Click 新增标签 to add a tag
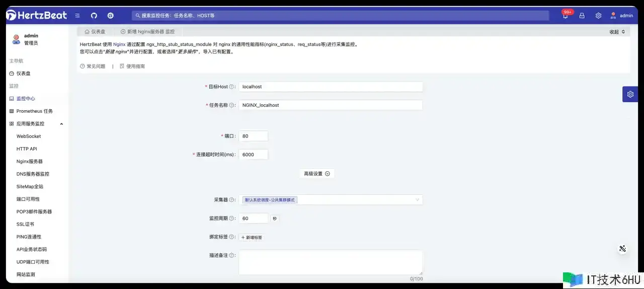The image size is (644, 289). pyautogui.click(x=252, y=237)
